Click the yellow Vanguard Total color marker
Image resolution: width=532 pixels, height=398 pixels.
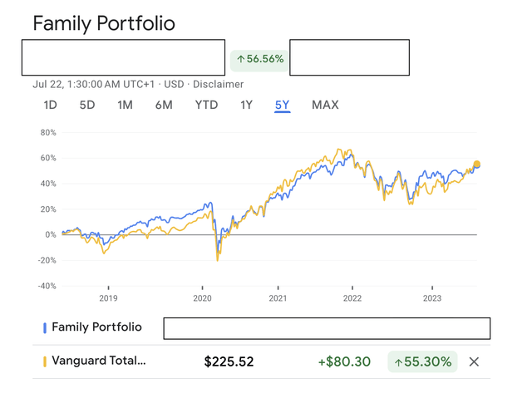[x=44, y=361]
